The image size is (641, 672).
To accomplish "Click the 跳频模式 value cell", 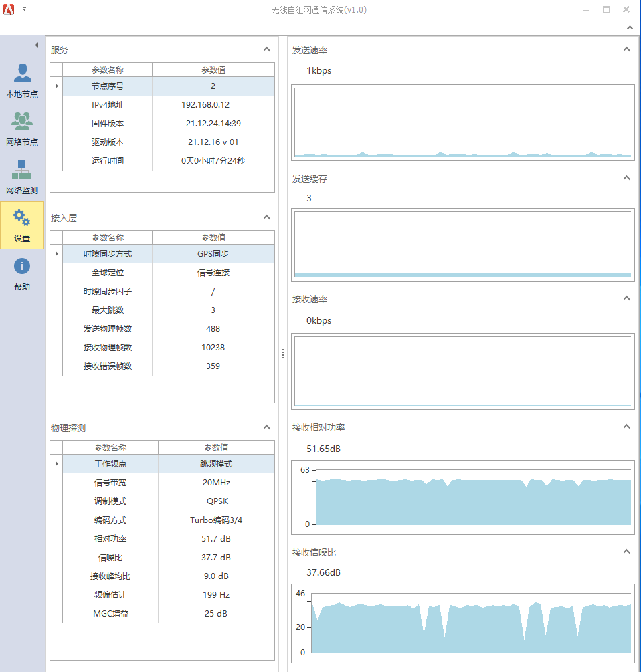I will click(x=216, y=464).
